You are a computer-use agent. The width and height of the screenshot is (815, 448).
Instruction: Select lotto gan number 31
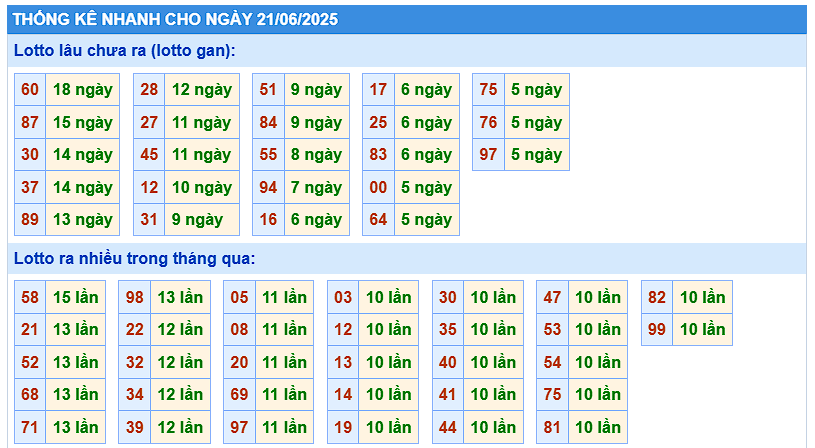[x=149, y=219]
